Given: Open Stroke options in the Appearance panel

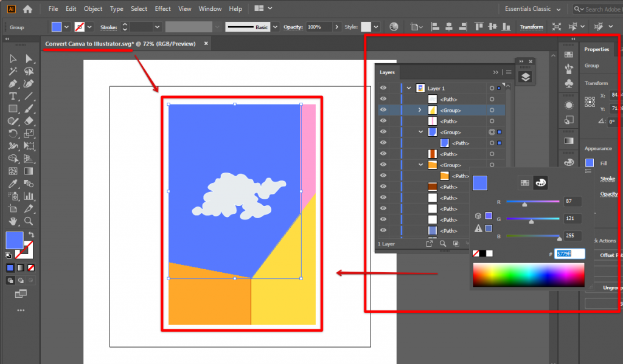Looking at the screenshot, I should (607, 178).
